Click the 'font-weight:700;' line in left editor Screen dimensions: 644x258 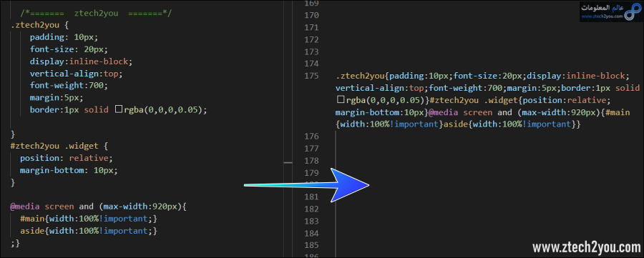coord(69,86)
